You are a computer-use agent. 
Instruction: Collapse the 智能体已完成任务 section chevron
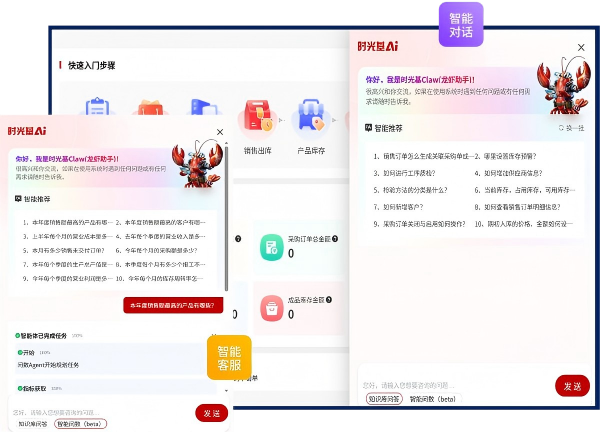point(214,336)
